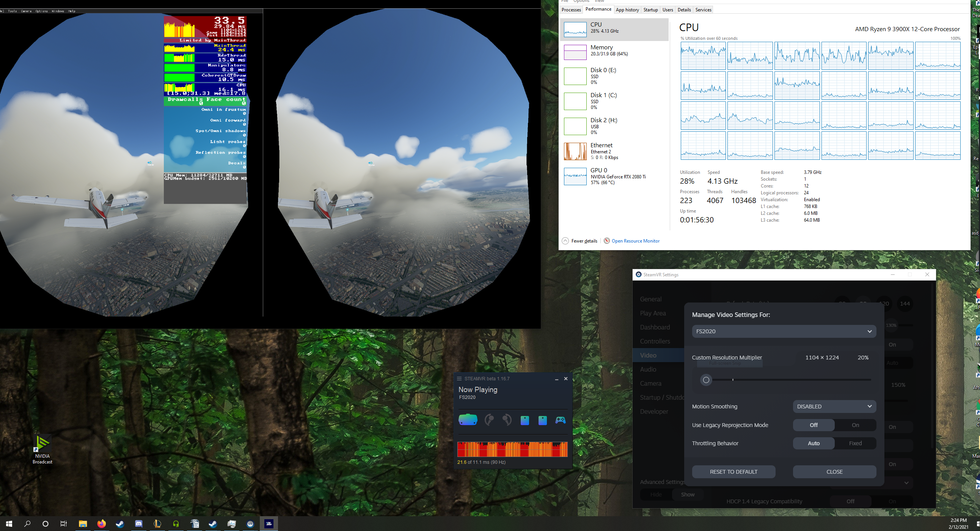Switch to the App history tab
The image size is (980, 531).
point(627,10)
